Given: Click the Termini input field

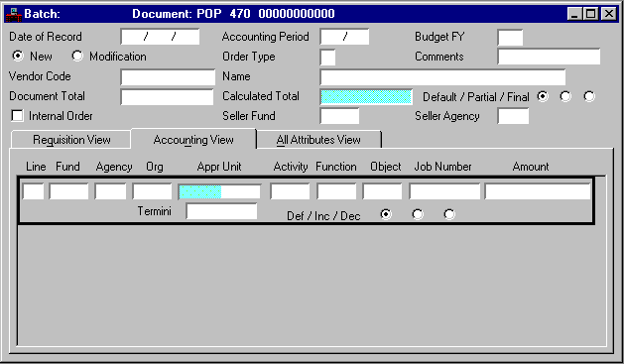Looking at the screenshot, I should 221,211.
